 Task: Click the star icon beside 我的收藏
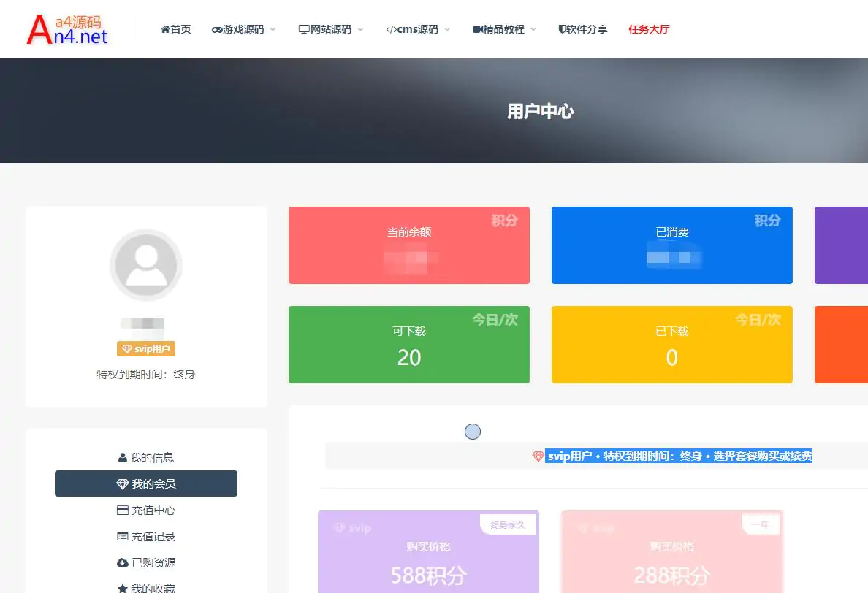(122, 589)
